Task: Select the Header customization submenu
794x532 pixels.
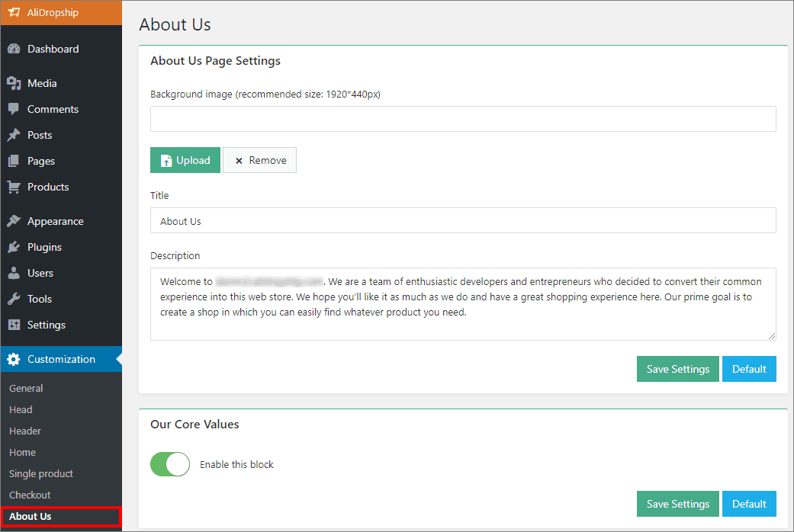Action: point(25,431)
